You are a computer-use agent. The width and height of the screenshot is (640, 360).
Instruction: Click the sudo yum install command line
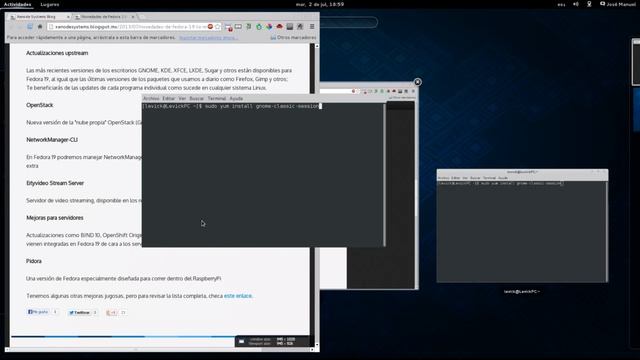click(232, 106)
